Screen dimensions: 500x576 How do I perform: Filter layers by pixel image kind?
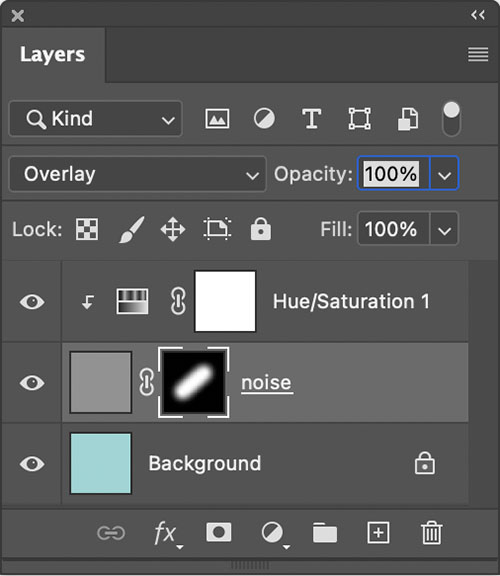click(x=217, y=119)
